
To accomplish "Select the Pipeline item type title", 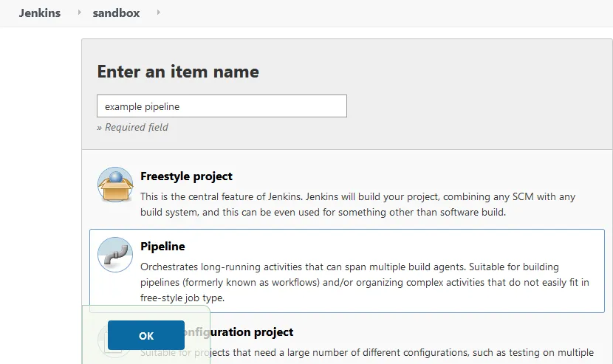I will pos(162,247).
